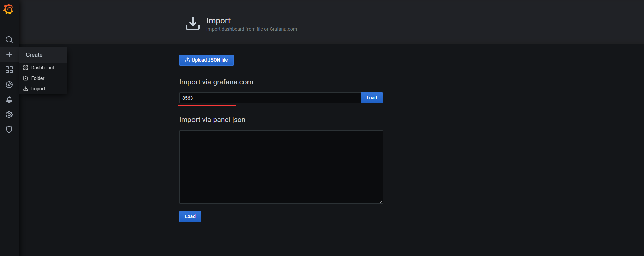The image size is (644, 256).
Task: Select Folder from the Create menu
Action: pos(38,78)
